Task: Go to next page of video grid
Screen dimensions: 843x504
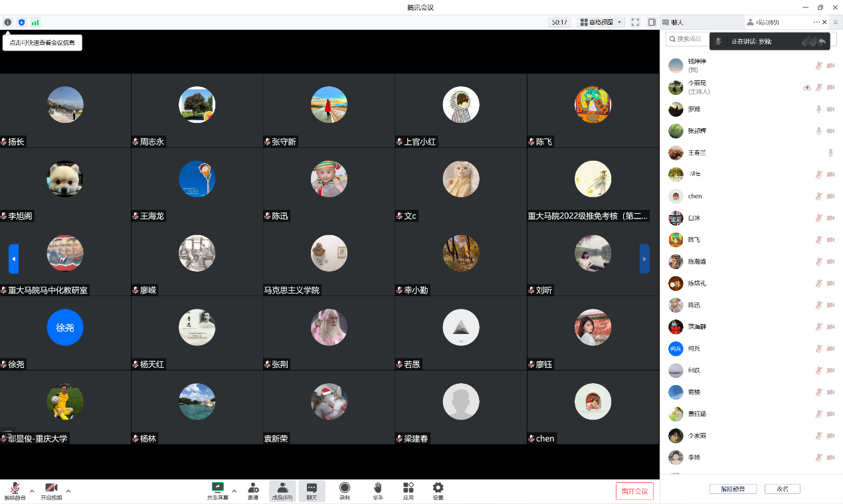Action: (644, 258)
